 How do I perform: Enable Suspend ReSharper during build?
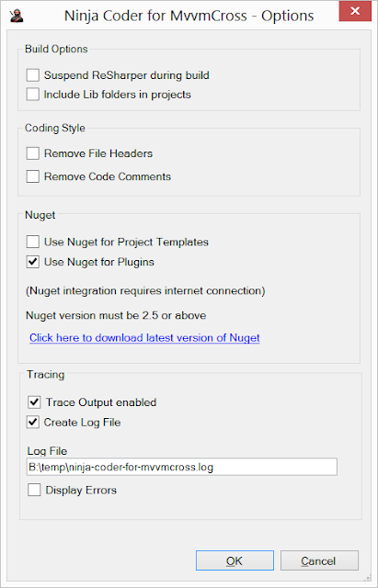33,75
